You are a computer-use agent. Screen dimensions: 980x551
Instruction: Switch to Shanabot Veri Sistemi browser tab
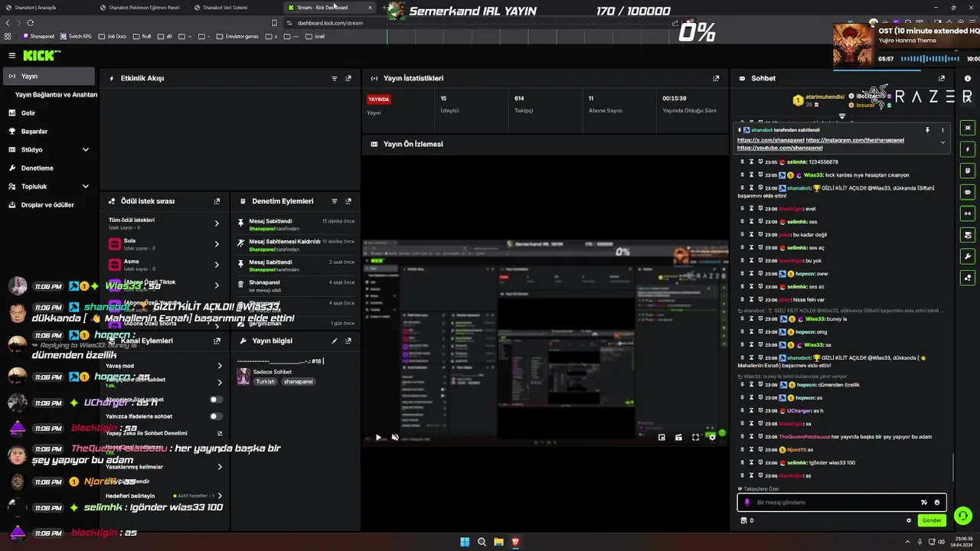pos(234,7)
